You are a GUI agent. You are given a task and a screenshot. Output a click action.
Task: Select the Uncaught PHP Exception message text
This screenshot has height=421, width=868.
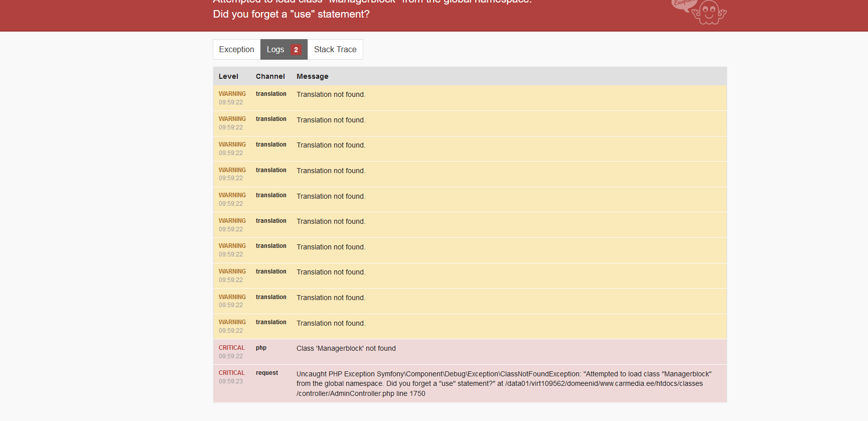[504, 384]
